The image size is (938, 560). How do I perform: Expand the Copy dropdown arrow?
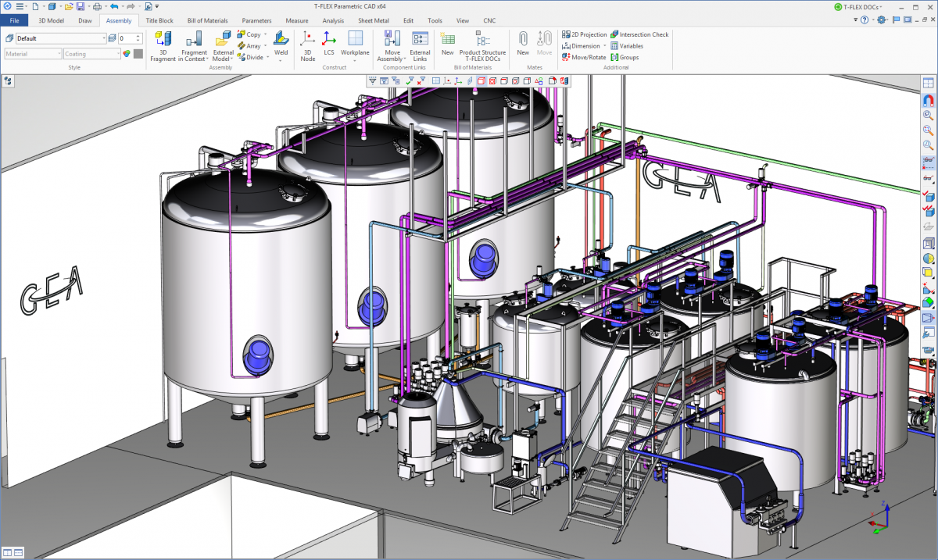tap(265, 34)
